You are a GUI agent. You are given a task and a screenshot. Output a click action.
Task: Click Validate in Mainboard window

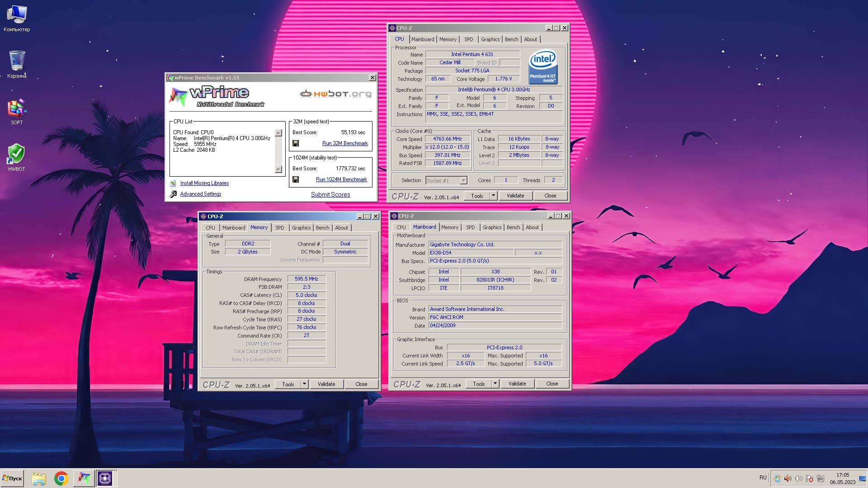coord(517,384)
